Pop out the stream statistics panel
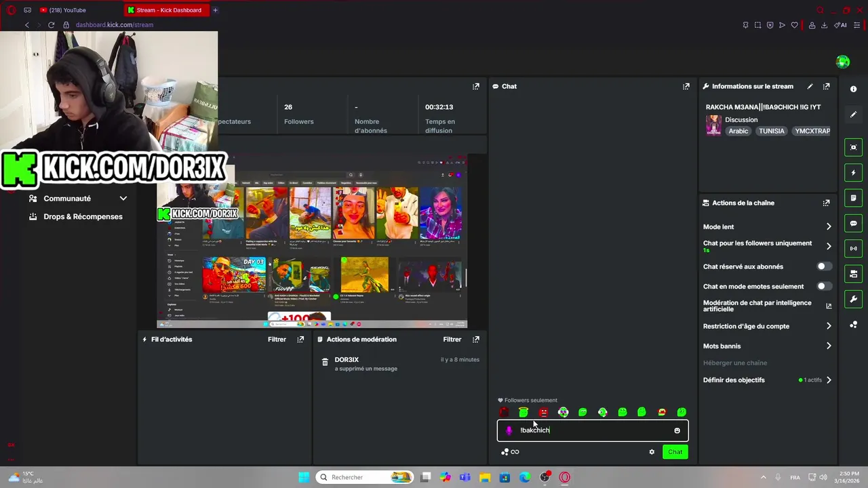Image resolution: width=868 pixels, height=488 pixels. [x=476, y=87]
